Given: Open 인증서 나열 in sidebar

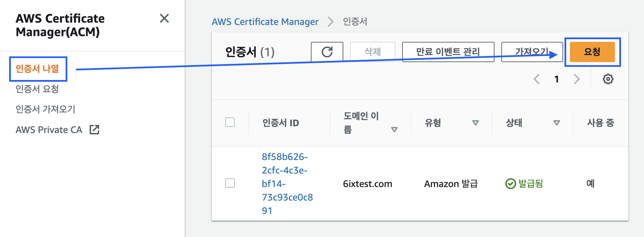Looking at the screenshot, I should (38, 69).
